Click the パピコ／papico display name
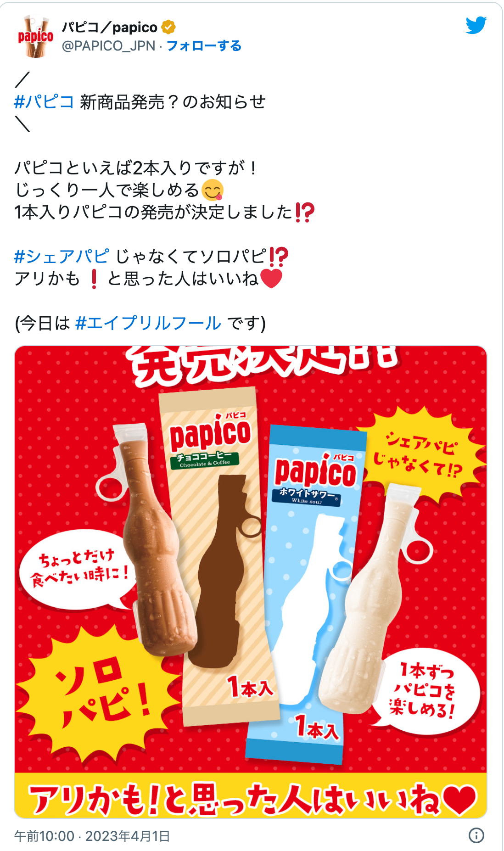 [x=110, y=28]
